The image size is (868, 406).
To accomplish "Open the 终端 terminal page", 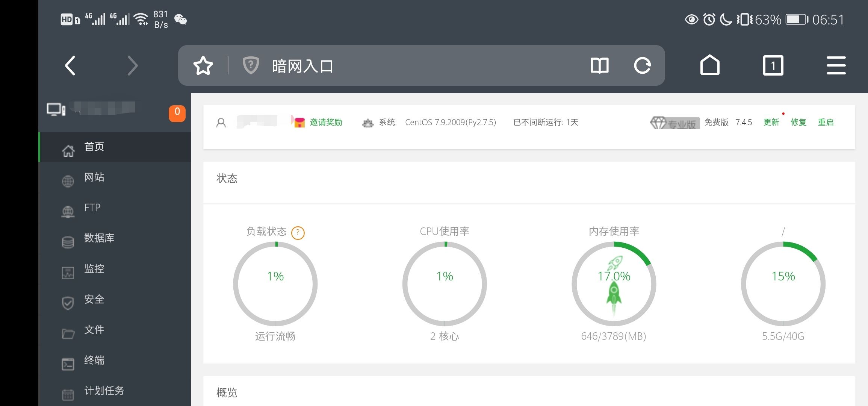I will (x=94, y=360).
